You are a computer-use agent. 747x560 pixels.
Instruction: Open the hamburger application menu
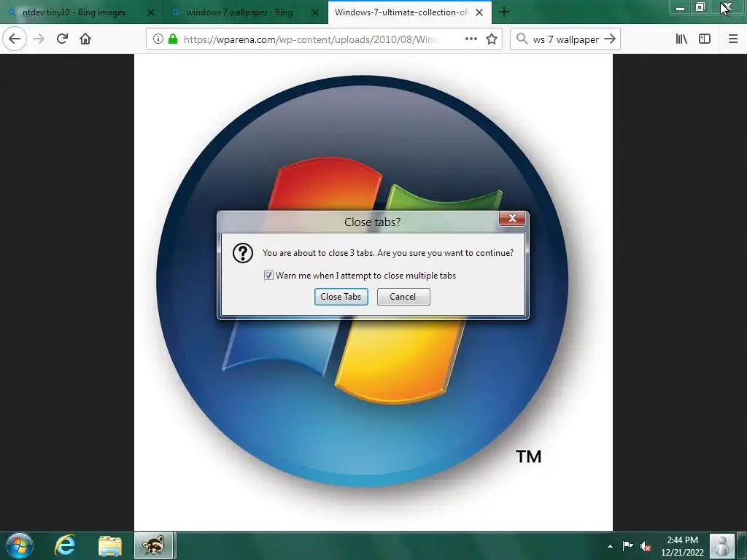[x=733, y=39]
